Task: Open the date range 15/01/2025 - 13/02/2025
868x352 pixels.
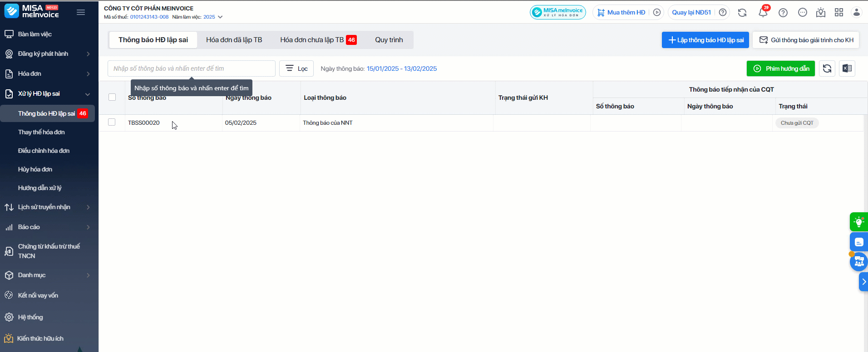Action: 401,69
